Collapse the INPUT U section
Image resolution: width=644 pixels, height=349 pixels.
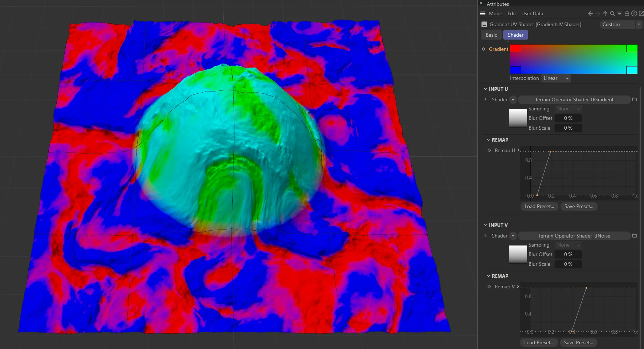point(486,89)
